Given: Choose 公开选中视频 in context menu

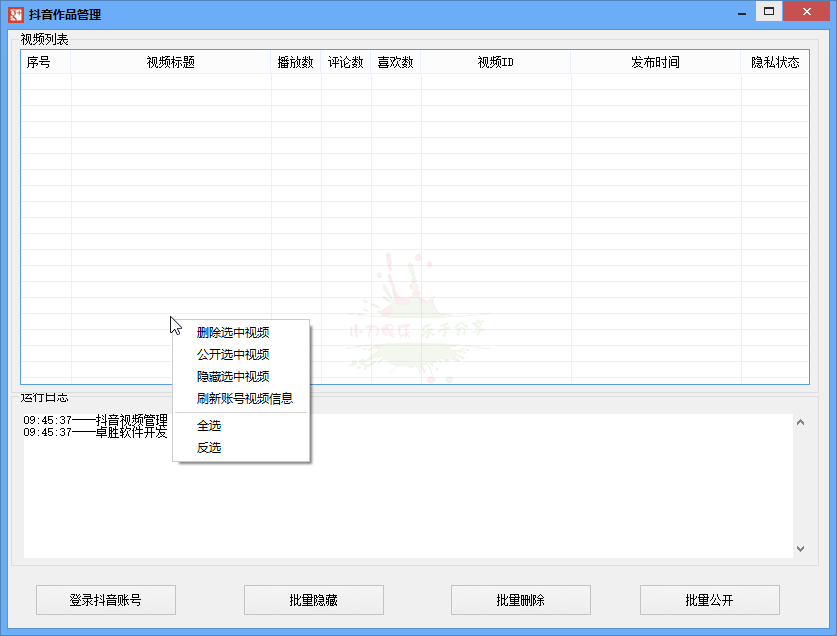Looking at the screenshot, I should pyautogui.click(x=233, y=355).
